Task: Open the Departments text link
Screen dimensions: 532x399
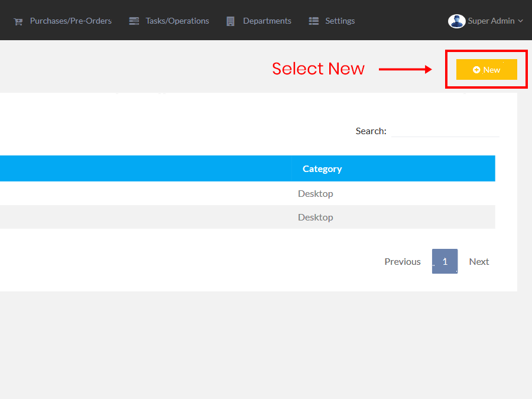Action: (x=267, y=21)
